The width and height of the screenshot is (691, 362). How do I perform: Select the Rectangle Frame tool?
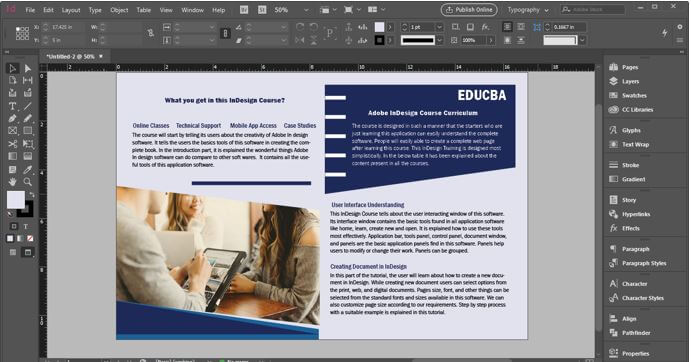click(12, 131)
